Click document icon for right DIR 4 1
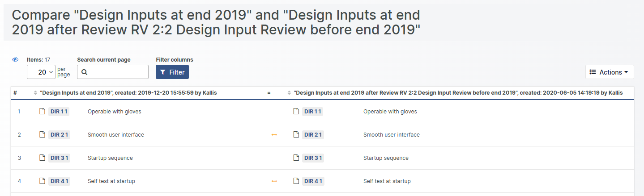 point(296,181)
